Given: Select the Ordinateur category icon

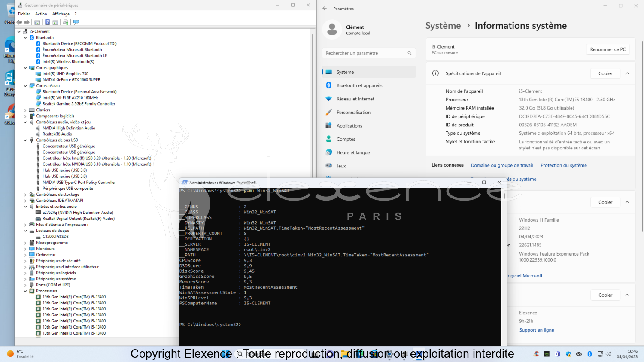Looking at the screenshot, I should click(32, 255).
